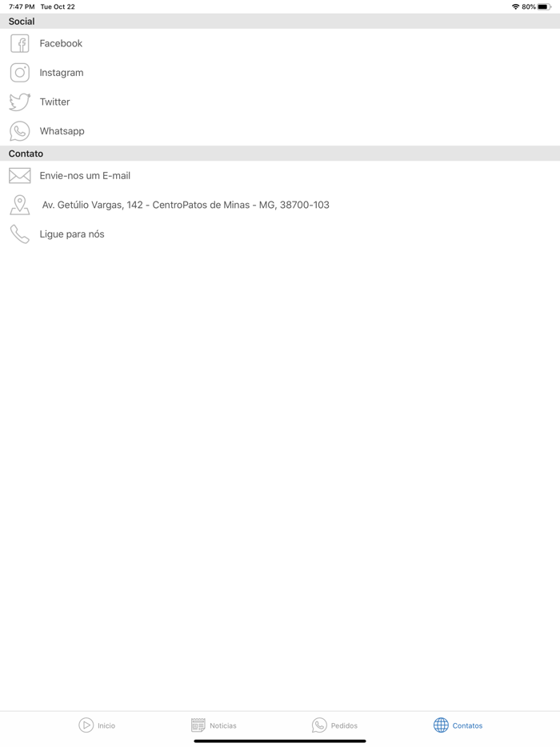The width and height of the screenshot is (560, 747).
Task: Tap the Instagram camera icon
Action: (19, 73)
